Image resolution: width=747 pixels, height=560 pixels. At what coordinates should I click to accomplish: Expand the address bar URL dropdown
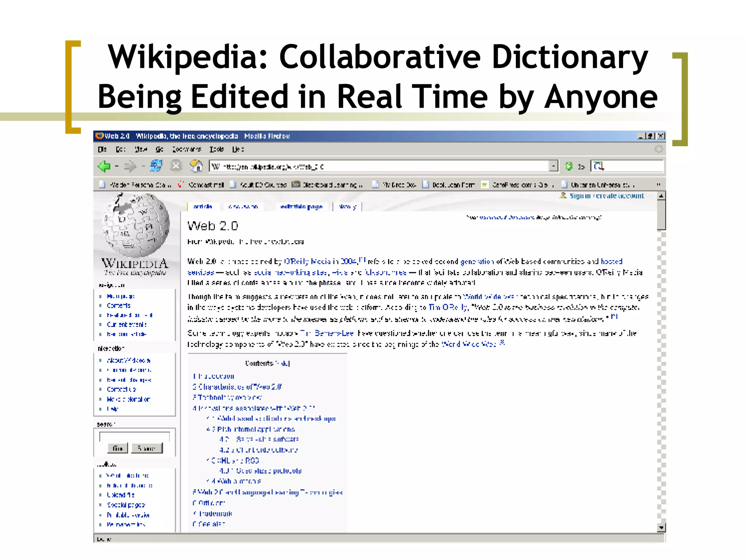[554, 166]
